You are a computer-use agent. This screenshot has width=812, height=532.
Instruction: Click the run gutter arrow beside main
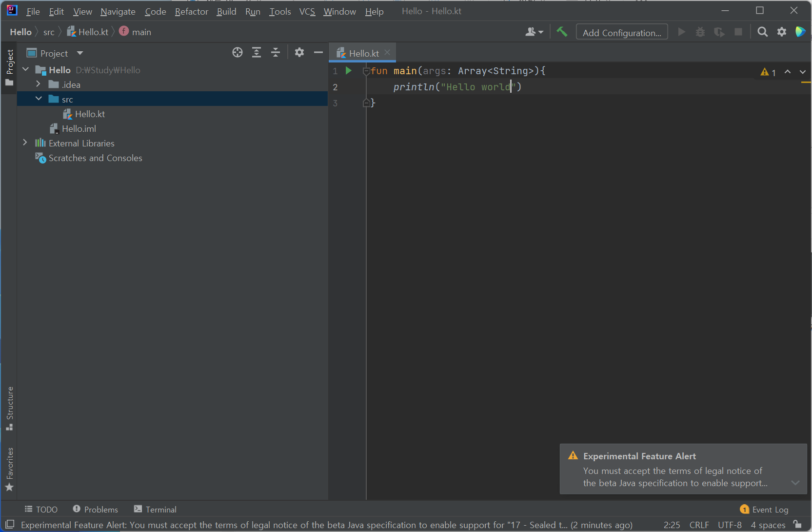[348, 71]
